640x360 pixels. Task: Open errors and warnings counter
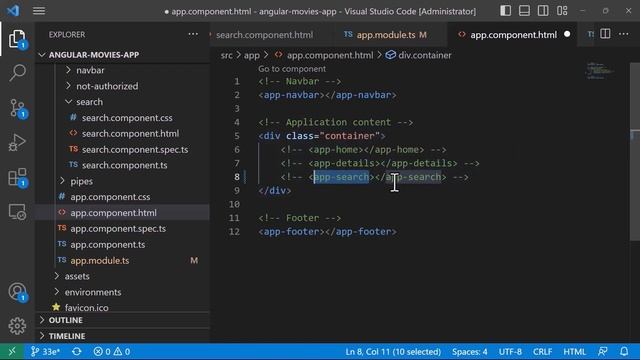coord(111,351)
